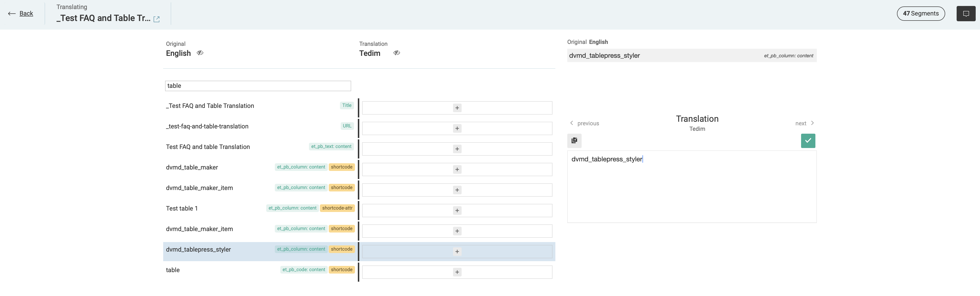This screenshot has height=296, width=980.
Task: Go back using the Back link
Action: tap(21, 13)
